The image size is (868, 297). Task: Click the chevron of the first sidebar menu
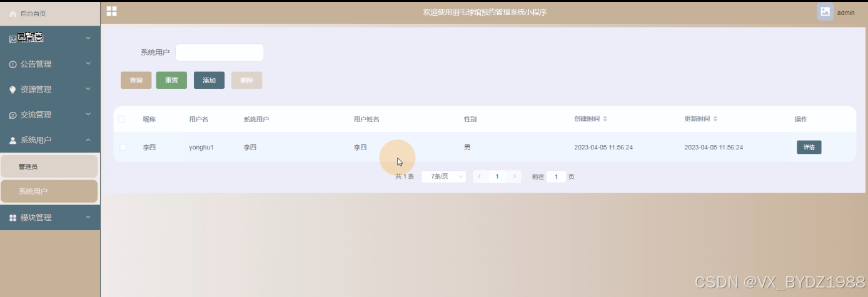pos(88,38)
